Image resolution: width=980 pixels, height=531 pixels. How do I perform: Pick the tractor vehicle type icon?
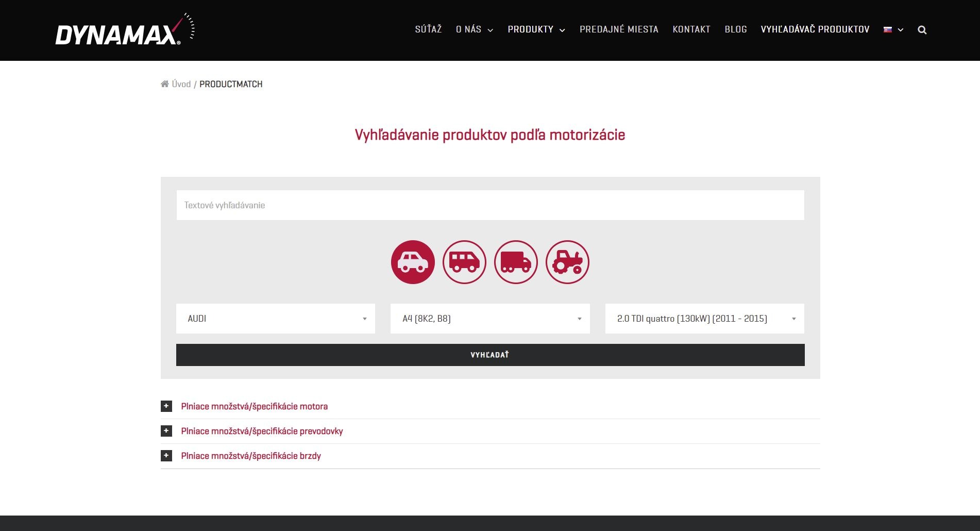pos(567,262)
